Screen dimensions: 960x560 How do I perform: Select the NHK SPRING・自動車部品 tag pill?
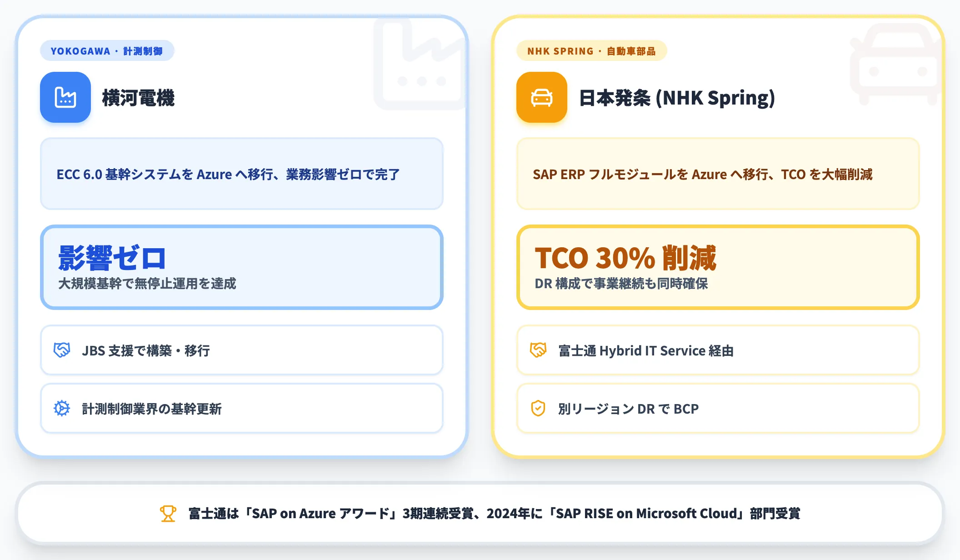click(x=591, y=51)
